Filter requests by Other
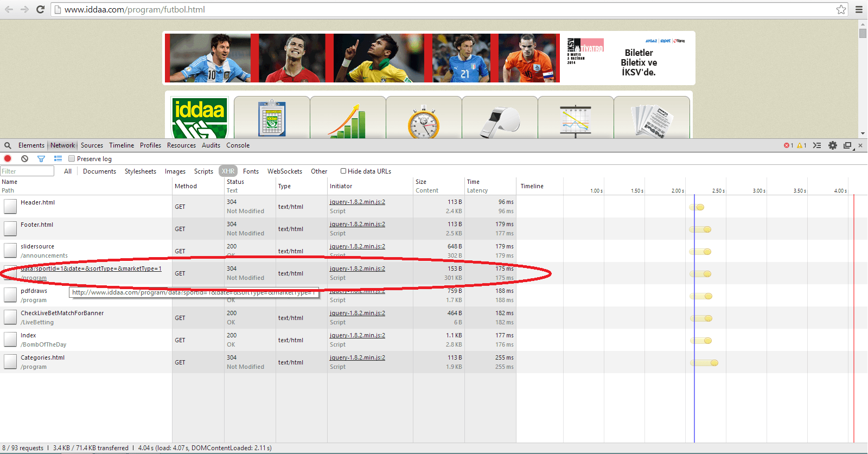The image size is (868, 454). coord(319,171)
